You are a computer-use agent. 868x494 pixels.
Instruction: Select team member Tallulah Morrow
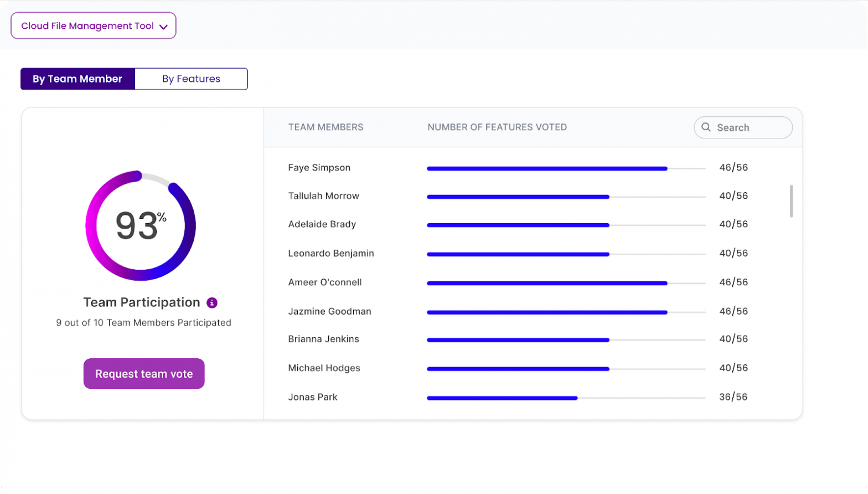323,196
